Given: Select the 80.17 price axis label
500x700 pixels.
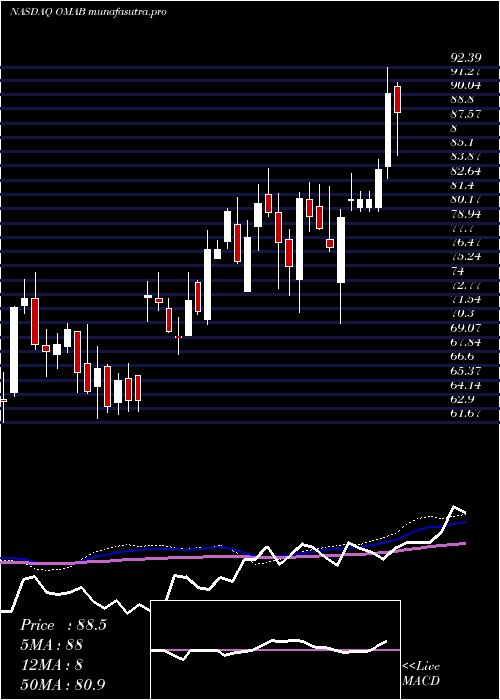Looking at the screenshot, I should click(x=466, y=199).
